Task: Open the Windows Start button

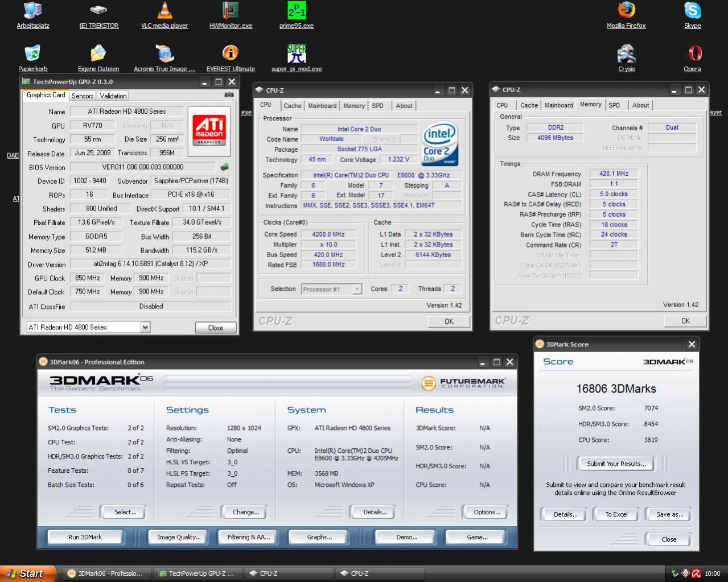Action: (28, 573)
